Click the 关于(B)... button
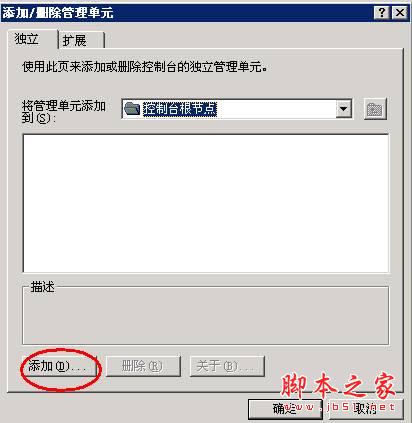The image size is (412, 423). point(227,366)
